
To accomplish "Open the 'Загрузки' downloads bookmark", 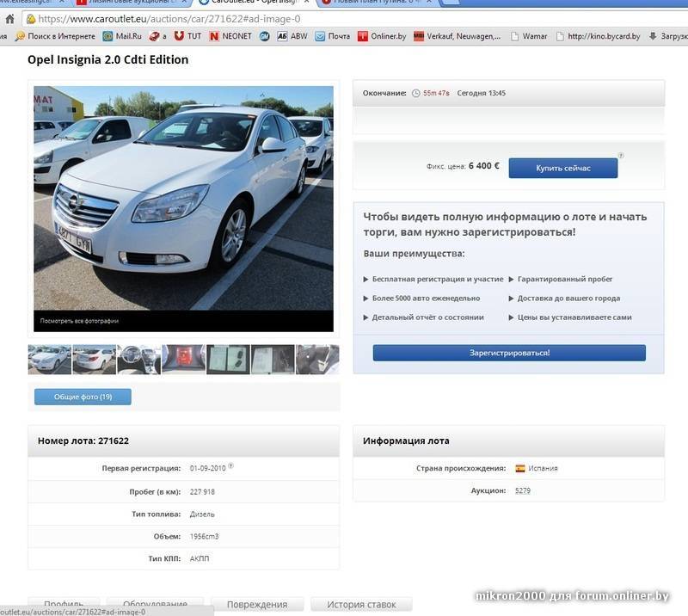I will coord(668,36).
